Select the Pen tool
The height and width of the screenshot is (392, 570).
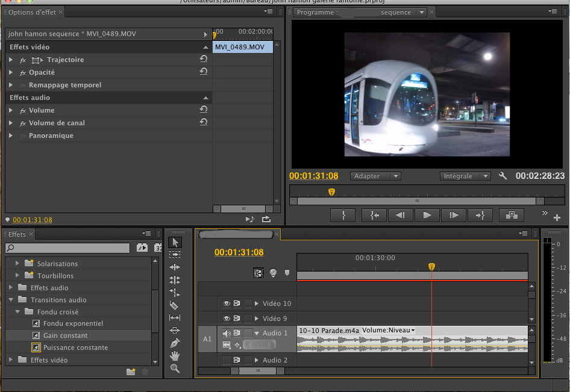(x=175, y=343)
